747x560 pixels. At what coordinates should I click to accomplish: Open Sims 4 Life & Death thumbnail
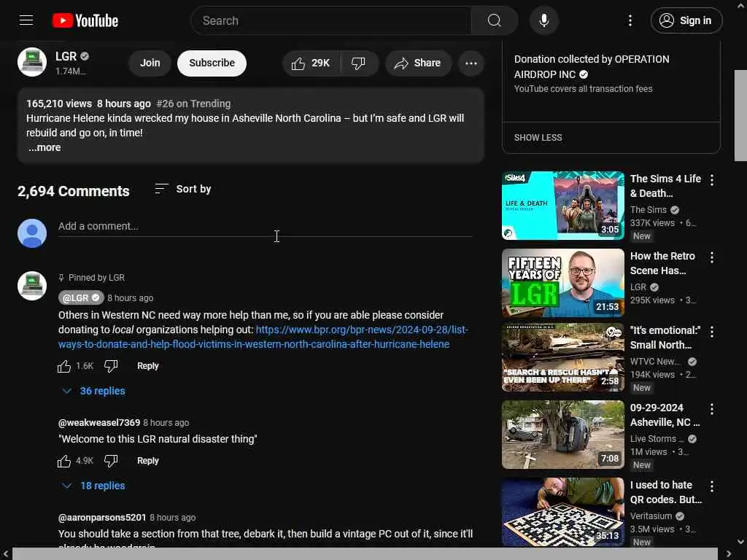point(562,206)
